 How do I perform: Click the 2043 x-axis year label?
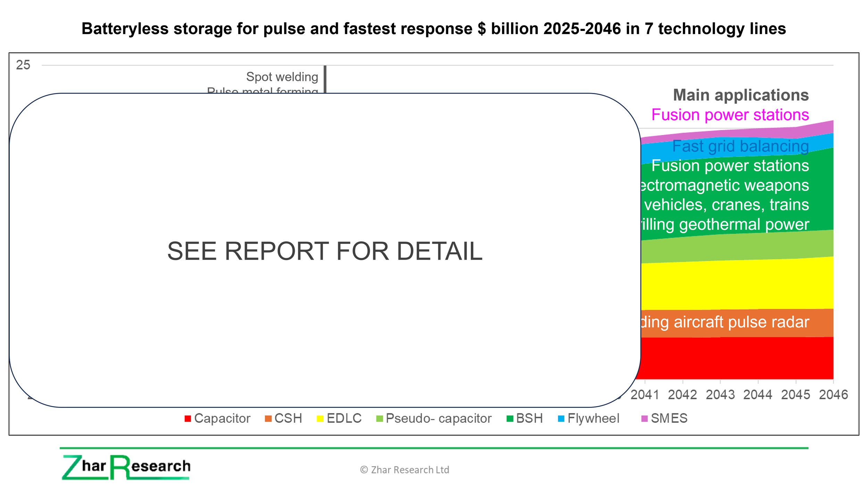click(720, 395)
